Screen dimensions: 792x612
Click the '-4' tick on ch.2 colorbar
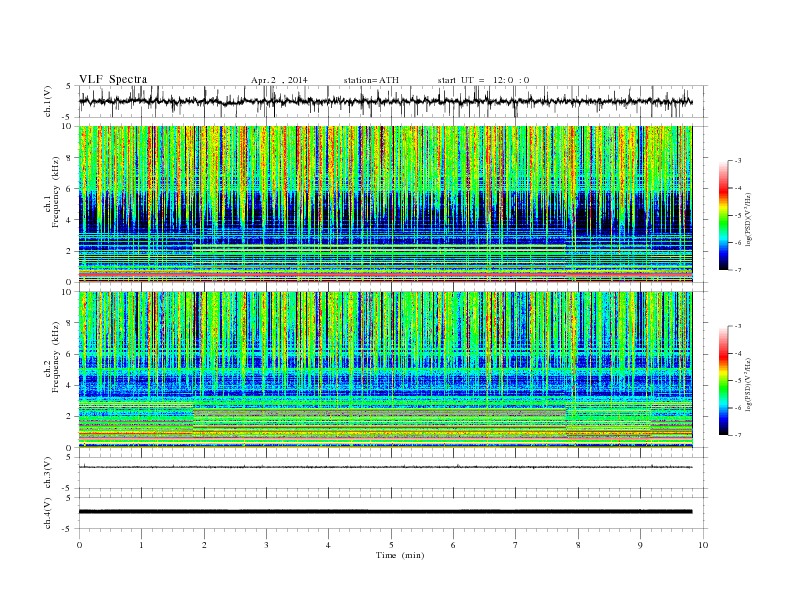click(x=738, y=353)
